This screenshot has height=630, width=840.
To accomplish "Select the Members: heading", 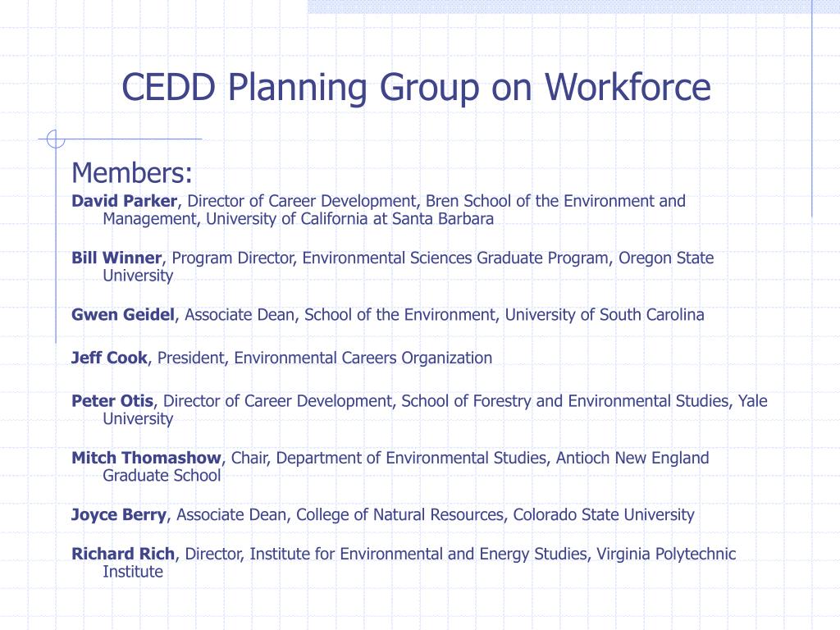I will click(x=132, y=173).
